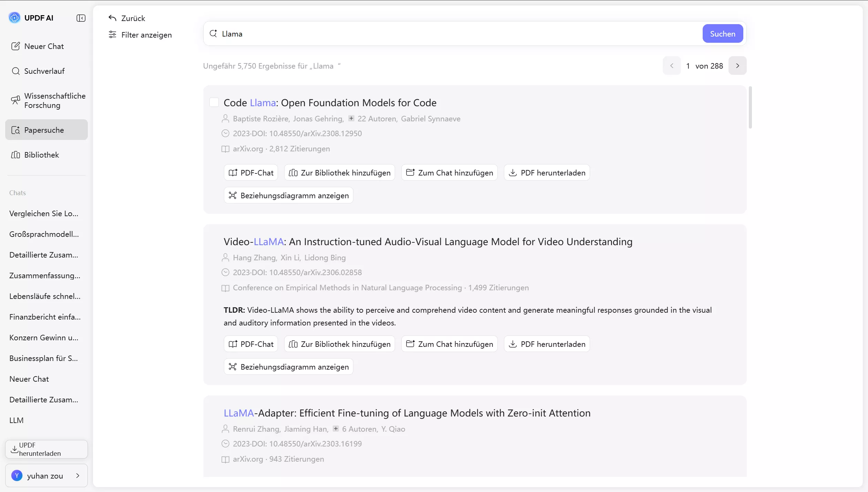
Task: Click the UPDF AI logo icon
Action: (14, 18)
